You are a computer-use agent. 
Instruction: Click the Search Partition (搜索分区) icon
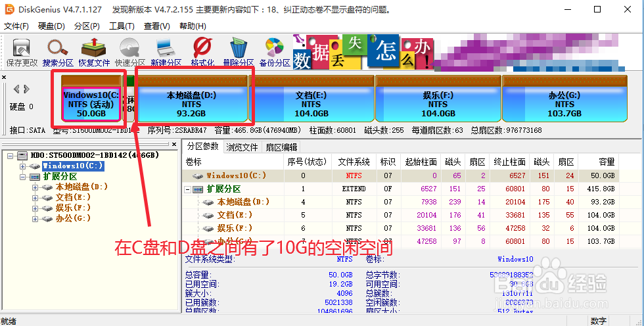tap(58, 47)
